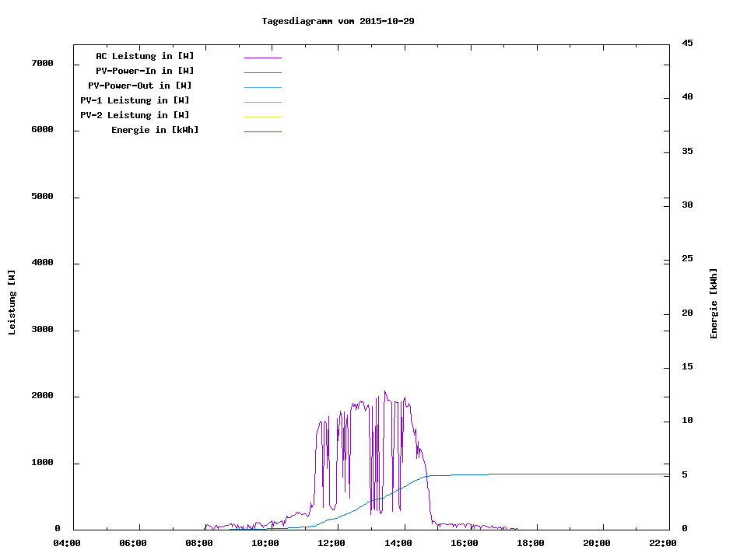Click the 18:00 label on the time axis
This screenshot has width=747, height=560.
pyautogui.click(x=531, y=543)
